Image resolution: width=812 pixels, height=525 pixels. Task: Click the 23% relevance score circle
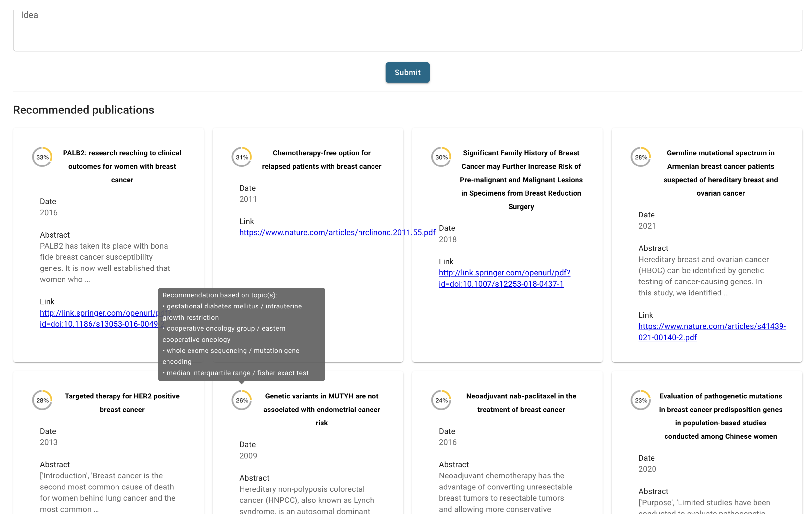[x=640, y=400]
